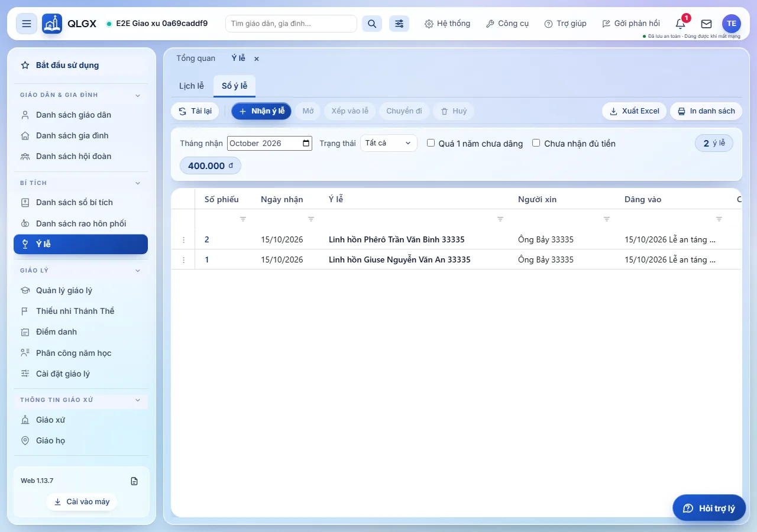Open row menu for phiếu 2

(x=183, y=239)
